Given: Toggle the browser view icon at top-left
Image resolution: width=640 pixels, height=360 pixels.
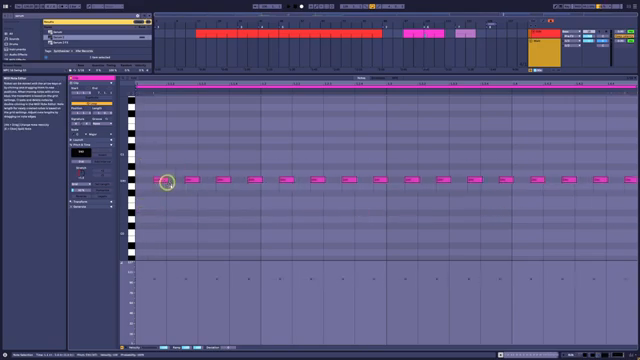Looking at the screenshot, I should (x=6, y=7).
